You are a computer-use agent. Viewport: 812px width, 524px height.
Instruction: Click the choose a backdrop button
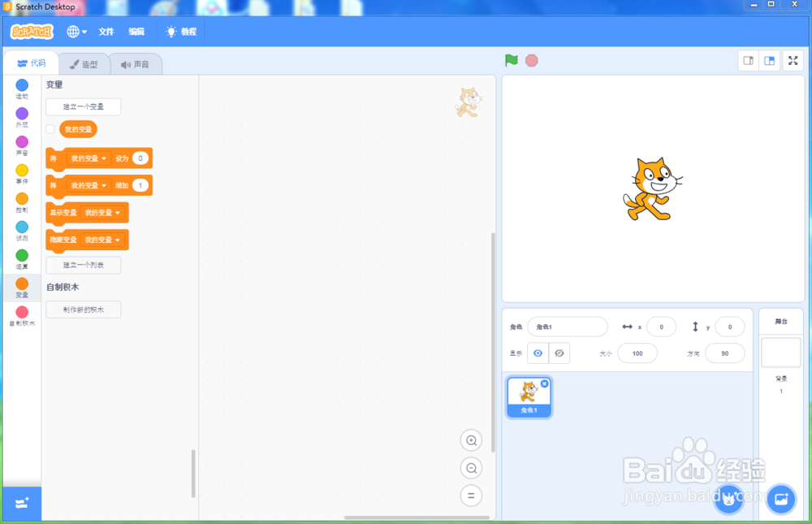[x=781, y=499]
